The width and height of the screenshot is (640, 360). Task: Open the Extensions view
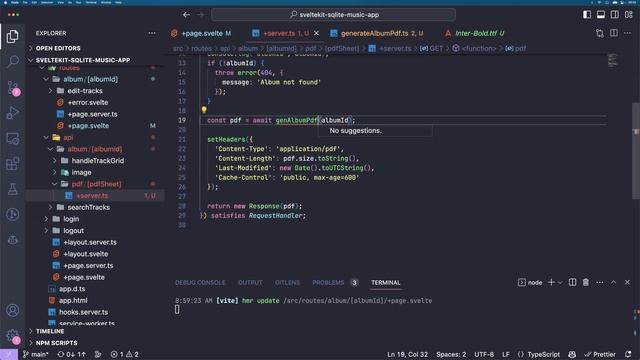coord(13,164)
